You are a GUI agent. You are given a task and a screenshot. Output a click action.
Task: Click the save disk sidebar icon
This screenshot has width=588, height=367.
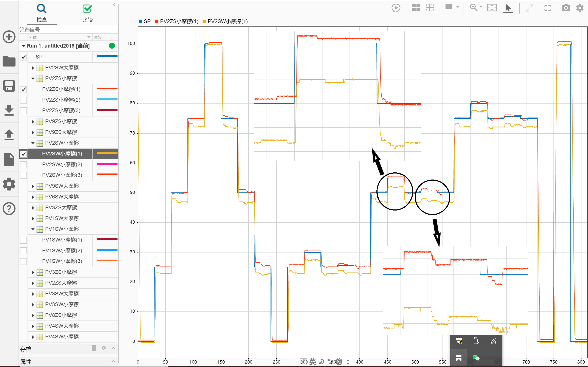pyautogui.click(x=9, y=86)
